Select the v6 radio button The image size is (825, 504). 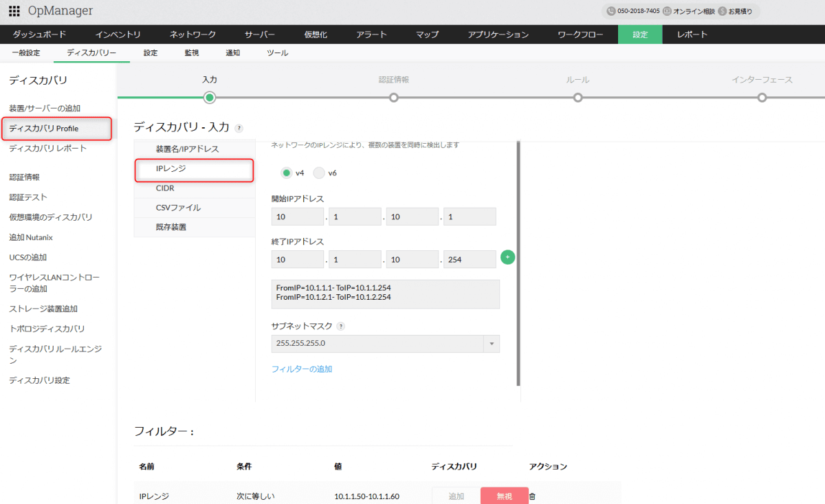pyautogui.click(x=319, y=173)
